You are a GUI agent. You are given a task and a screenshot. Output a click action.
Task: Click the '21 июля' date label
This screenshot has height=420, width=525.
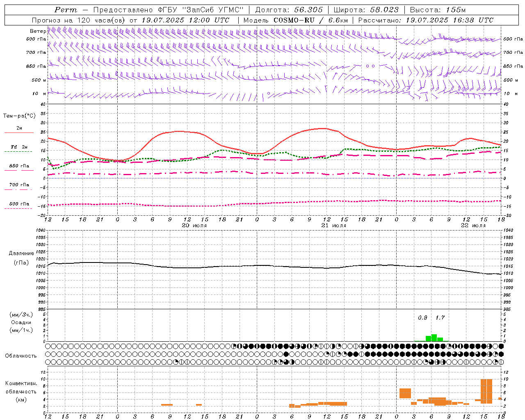tap(333, 226)
